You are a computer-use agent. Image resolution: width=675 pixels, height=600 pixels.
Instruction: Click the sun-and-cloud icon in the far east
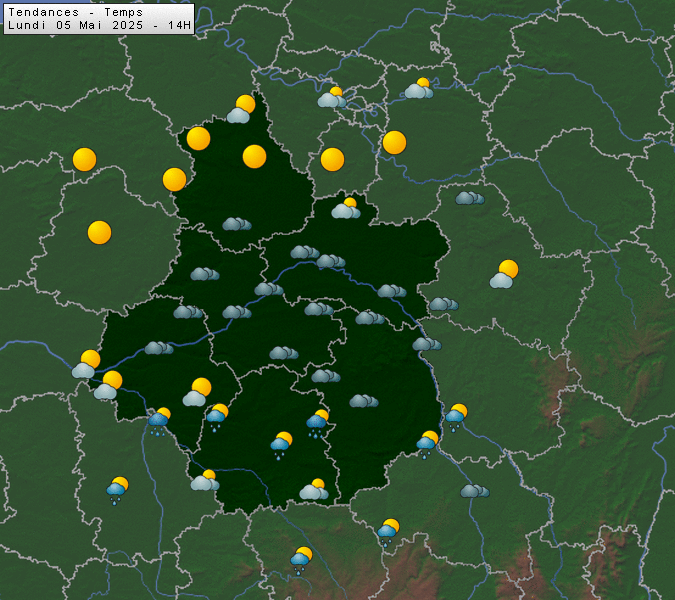point(504,274)
